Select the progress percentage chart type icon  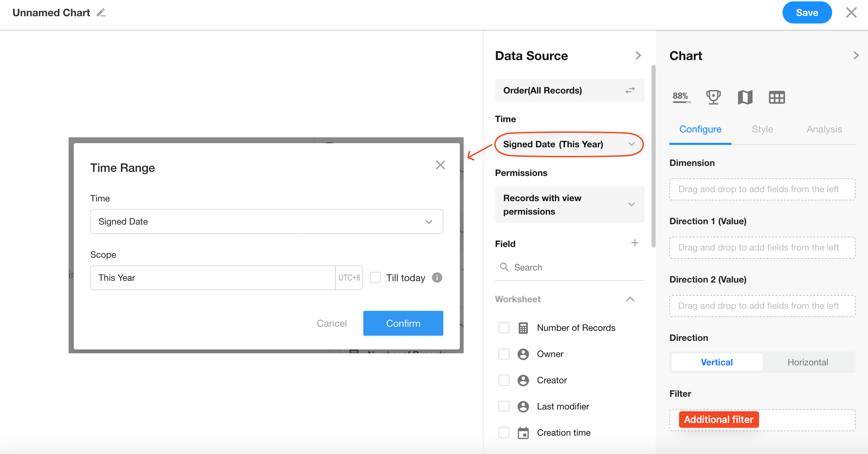point(681,97)
